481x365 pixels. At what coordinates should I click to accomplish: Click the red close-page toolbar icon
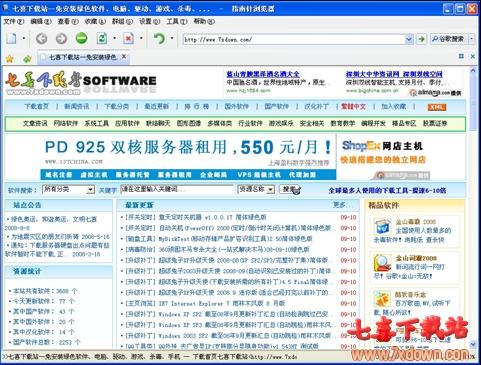(128, 38)
